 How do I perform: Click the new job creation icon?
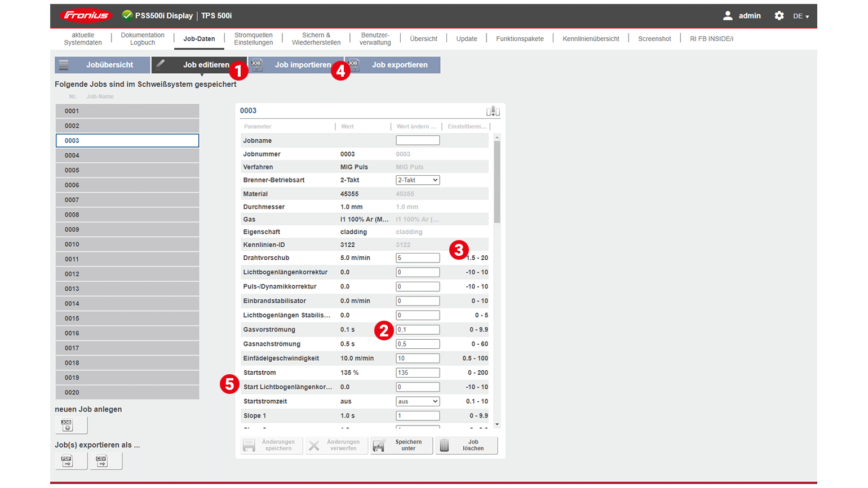click(67, 425)
